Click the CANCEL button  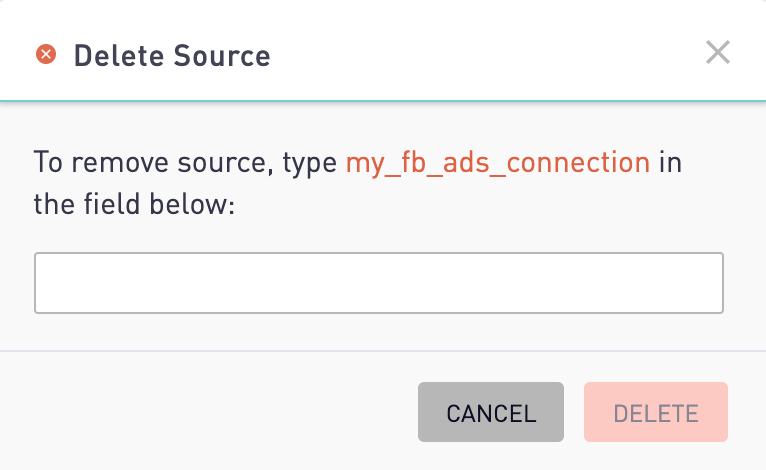click(491, 412)
